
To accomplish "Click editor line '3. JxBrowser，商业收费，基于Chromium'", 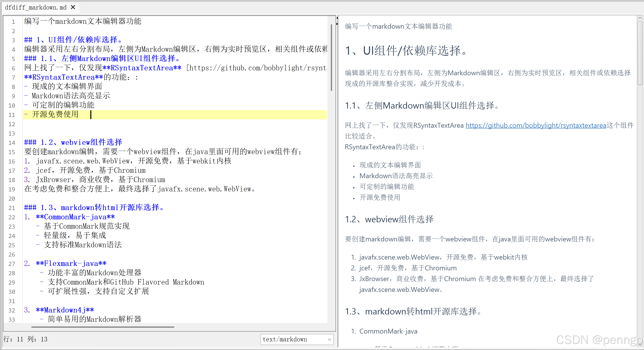I will tap(95, 179).
